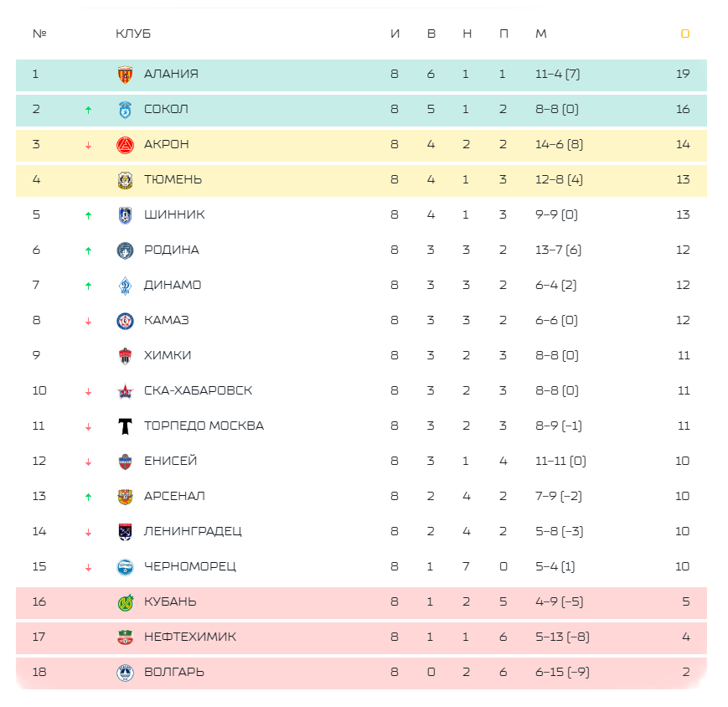The height and width of the screenshot is (707, 728).
Task: Open the Шинник team link
Action: coord(174,215)
